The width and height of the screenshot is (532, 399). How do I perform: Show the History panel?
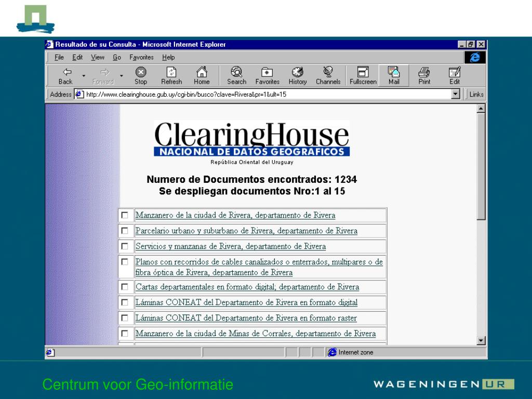pyautogui.click(x=298, y=76)
